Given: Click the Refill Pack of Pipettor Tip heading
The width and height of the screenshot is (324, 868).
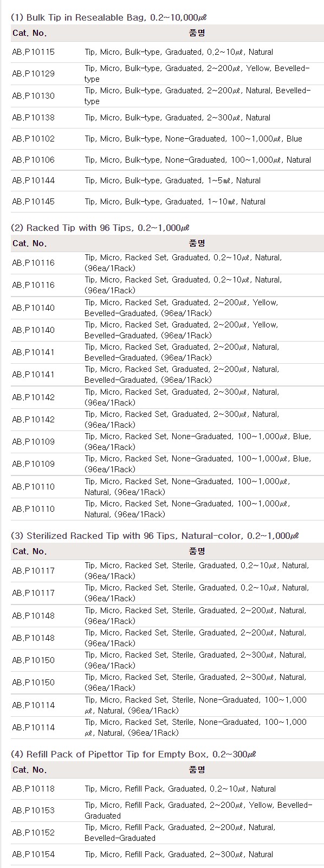Looking at the screenshot, I should (133, 754).
